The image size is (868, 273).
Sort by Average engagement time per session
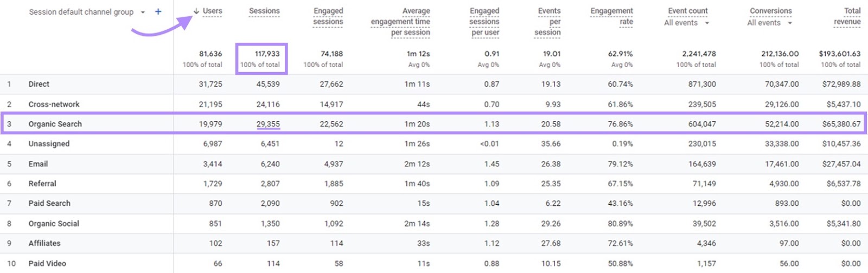[400, 22]
